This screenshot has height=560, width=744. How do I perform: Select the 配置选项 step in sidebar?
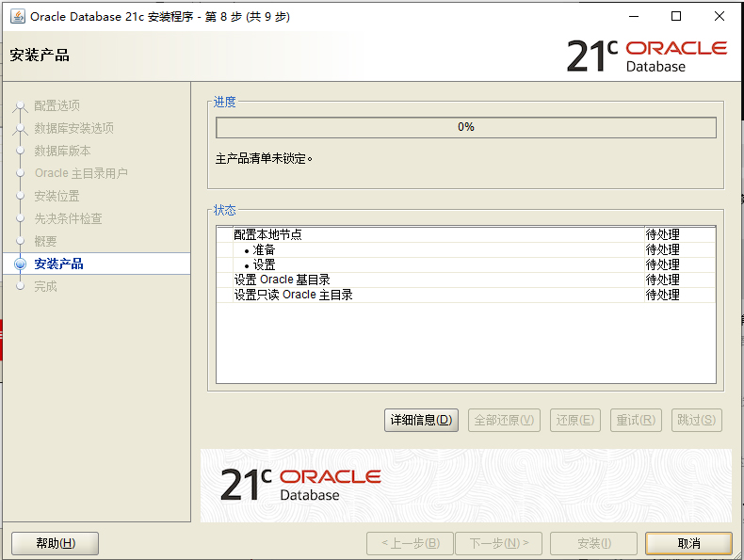pos(57,105)
